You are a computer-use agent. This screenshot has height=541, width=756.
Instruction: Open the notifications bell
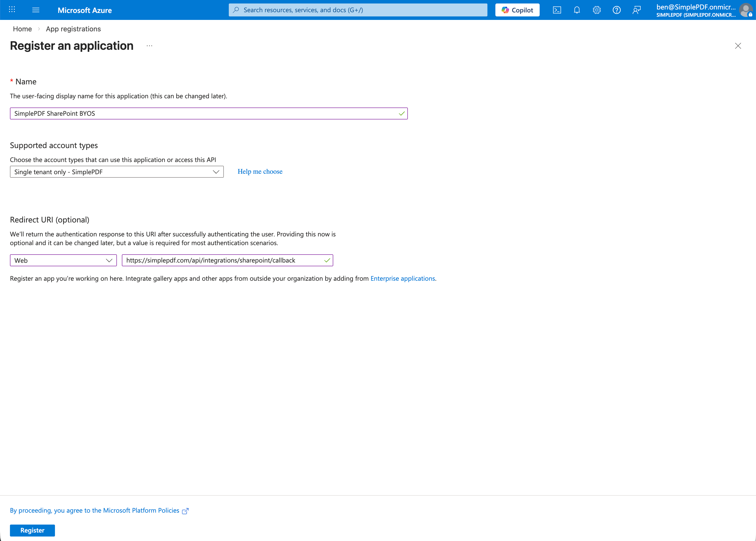[576, 10]
